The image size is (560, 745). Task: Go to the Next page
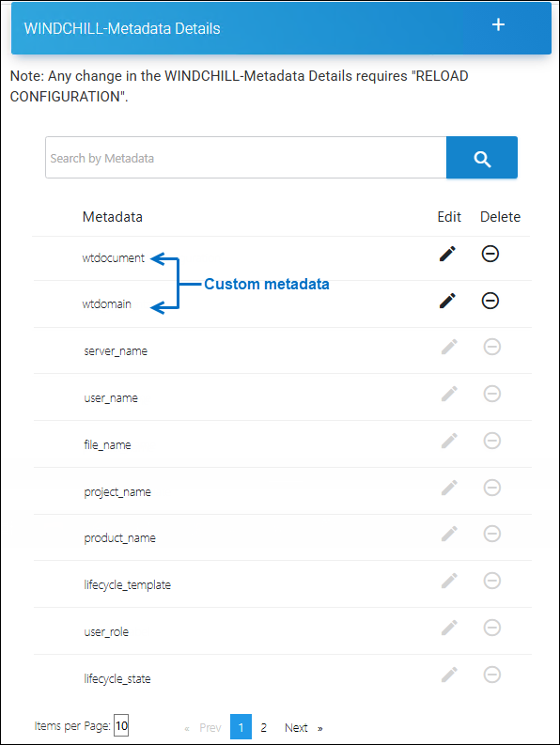(296, 727)
